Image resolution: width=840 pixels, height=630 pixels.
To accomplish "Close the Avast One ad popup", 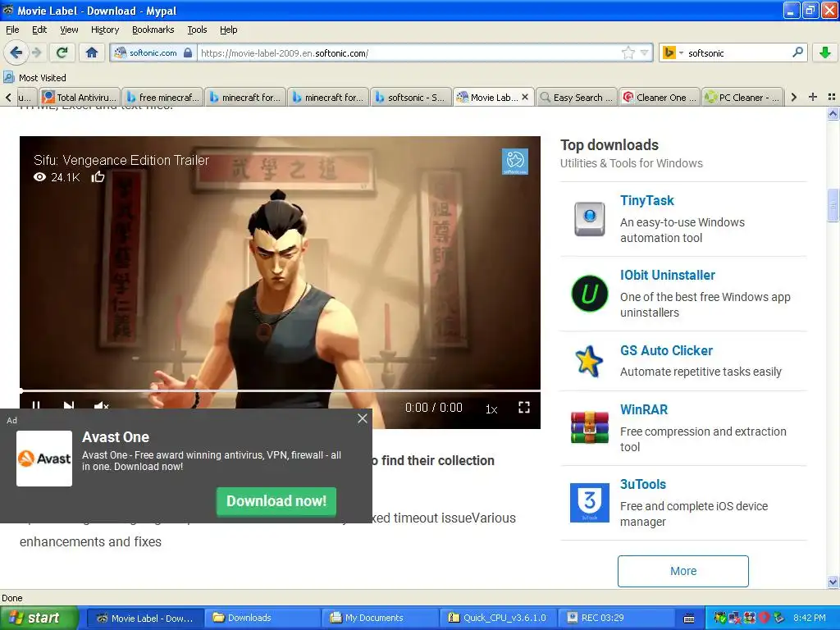I will (x=362, y=418).
